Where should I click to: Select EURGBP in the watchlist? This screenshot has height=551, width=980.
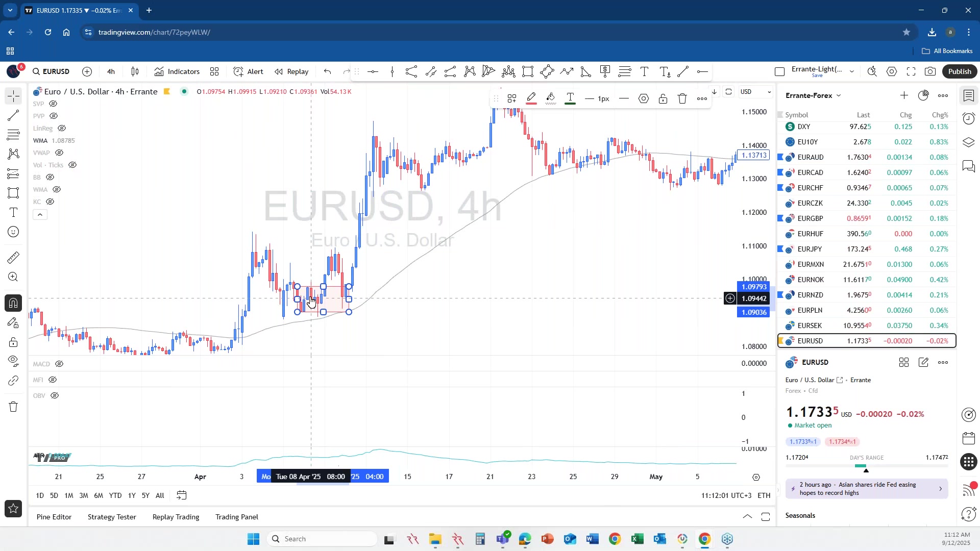pyautogui.click(x=866, y=218)
